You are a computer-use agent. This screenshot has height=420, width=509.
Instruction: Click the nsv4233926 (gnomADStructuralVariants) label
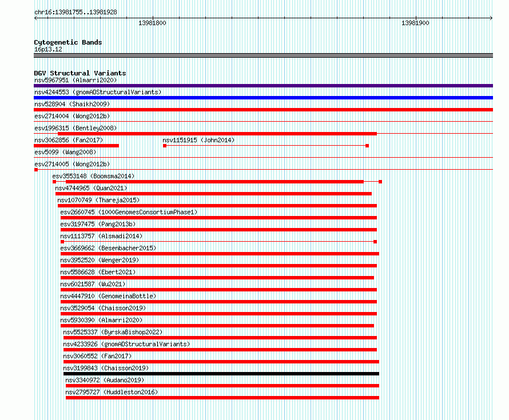[126, 344]
